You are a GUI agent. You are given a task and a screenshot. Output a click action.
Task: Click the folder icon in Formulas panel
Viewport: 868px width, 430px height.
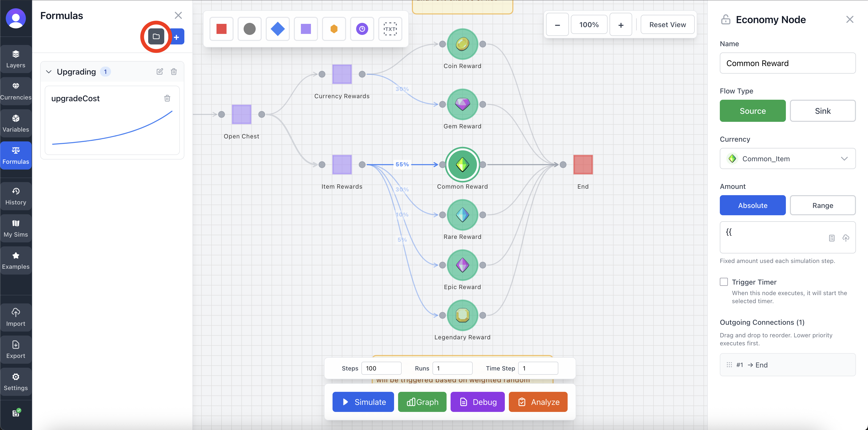click(x=156, y=36)
